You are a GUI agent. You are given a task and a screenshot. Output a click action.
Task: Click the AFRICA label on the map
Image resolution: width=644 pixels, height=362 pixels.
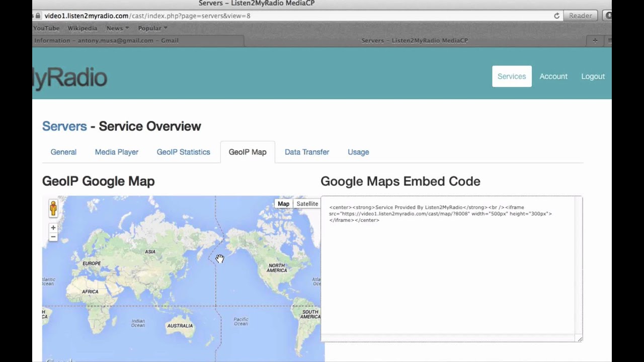[x=90, y=292]
